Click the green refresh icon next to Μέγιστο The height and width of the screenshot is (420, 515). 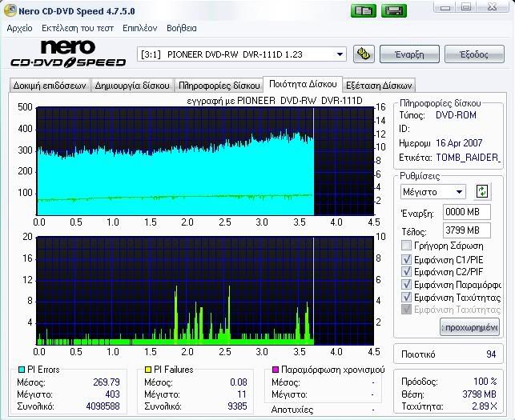click(x=481, y=191)
